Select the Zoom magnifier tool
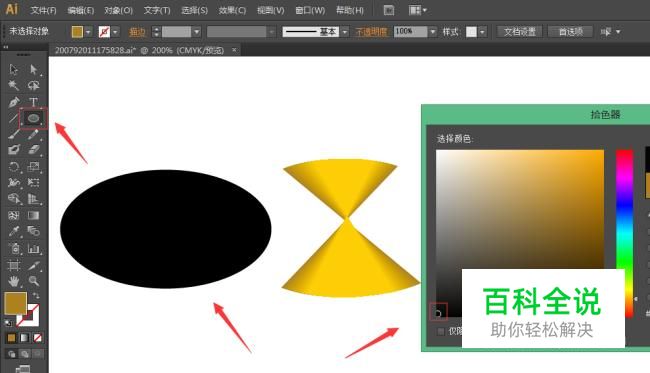650x373 pixels. tap(34, 281)
